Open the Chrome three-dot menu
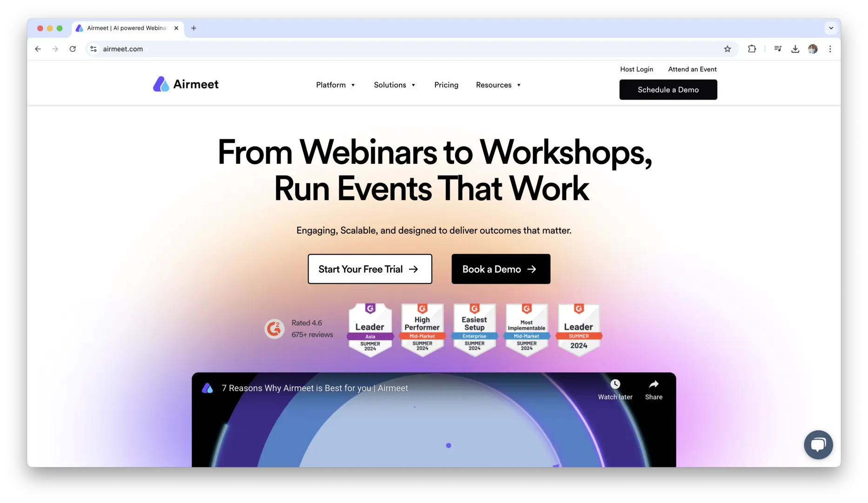 pos(830,49)
